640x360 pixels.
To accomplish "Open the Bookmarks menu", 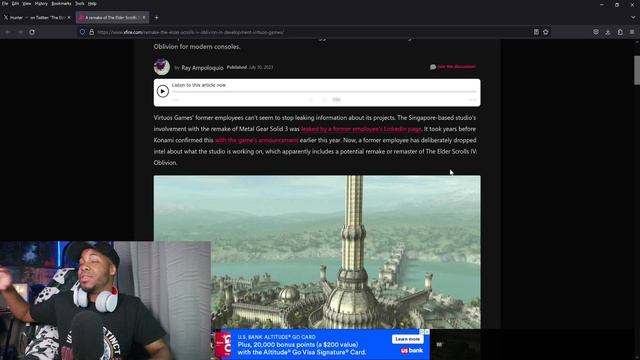I will click(x=61, y=4).
